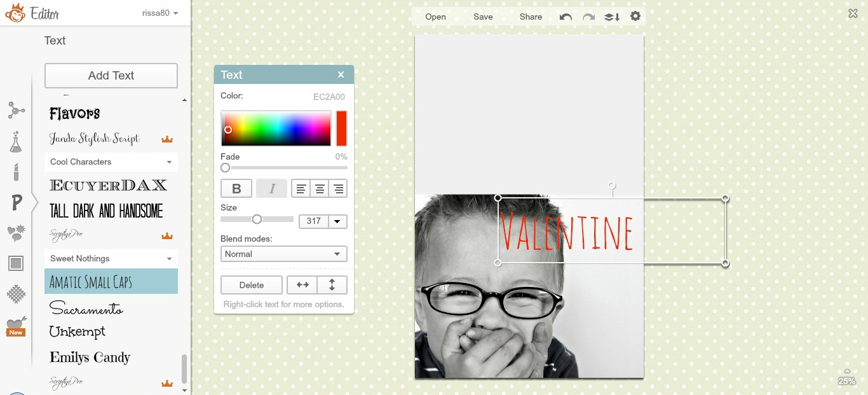Open the rissa80 account dropdown
Viewport: 868px width, 395px height.
tap(160, 13)
